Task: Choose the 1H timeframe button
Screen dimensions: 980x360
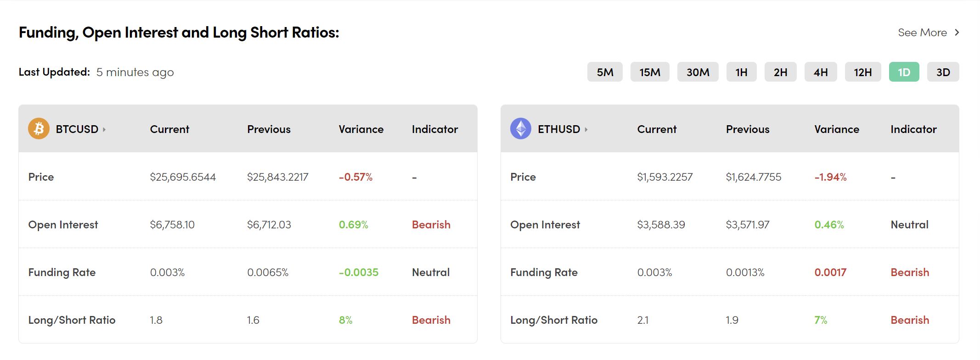Action: point(741,72)
